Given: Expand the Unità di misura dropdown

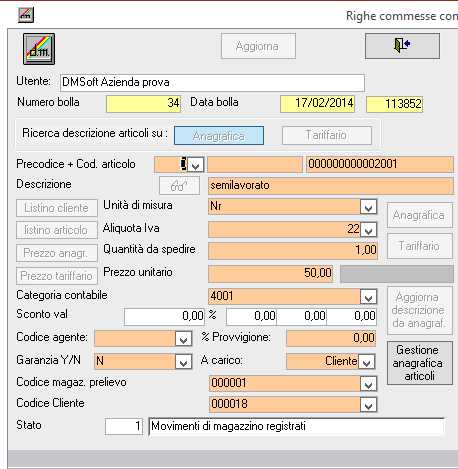Looking at the screenshot, I should 368,207.
